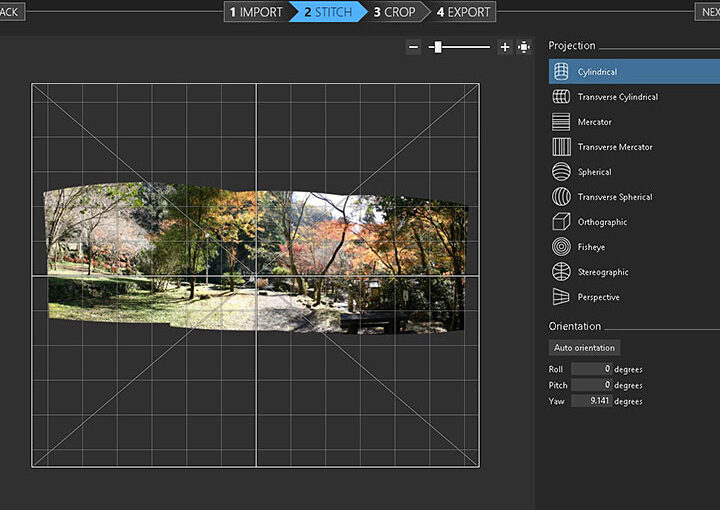Select the Transverse Mercator projection icon
Image resolution: width=720 pixels, height=510 pixels.
point(561,147)
